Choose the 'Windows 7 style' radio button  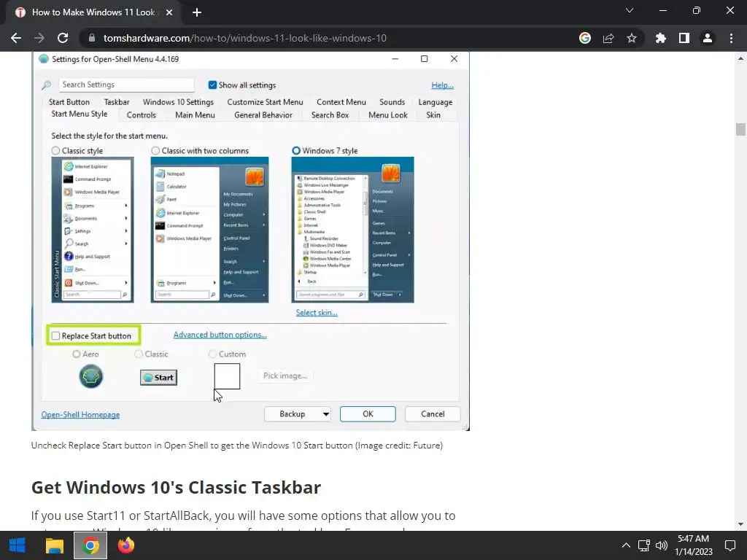[296, 150]
